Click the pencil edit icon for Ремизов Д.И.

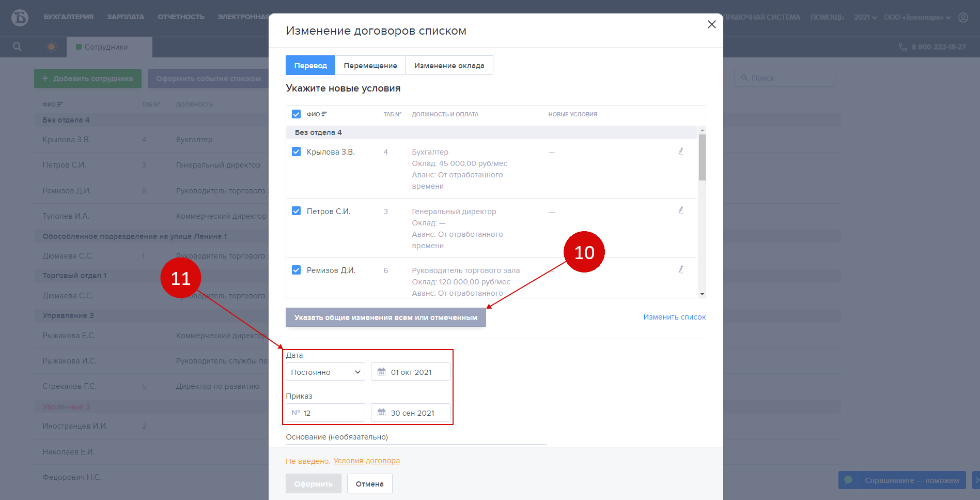coord(681,269)
